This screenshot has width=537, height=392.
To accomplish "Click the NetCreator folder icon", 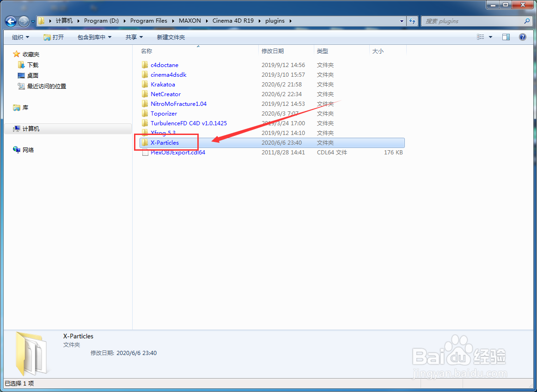I will pyautogui.click(x=145, y=94).
